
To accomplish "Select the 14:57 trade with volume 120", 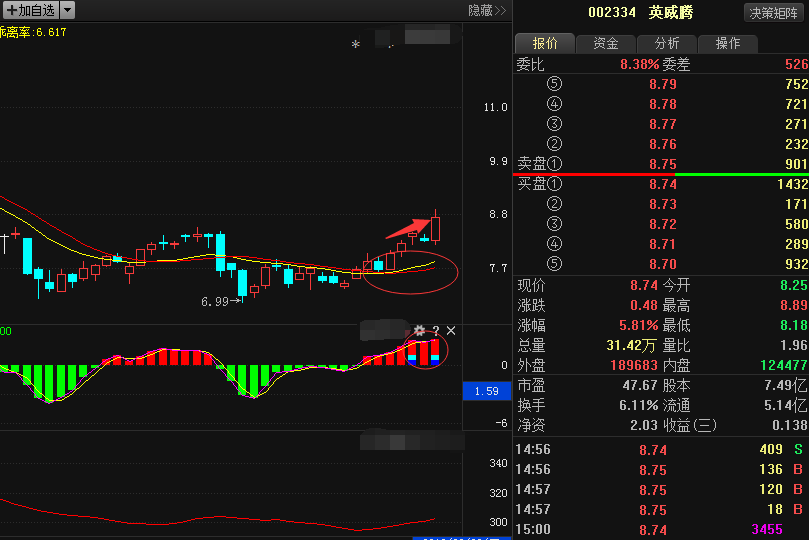I will tap(660, 489).
